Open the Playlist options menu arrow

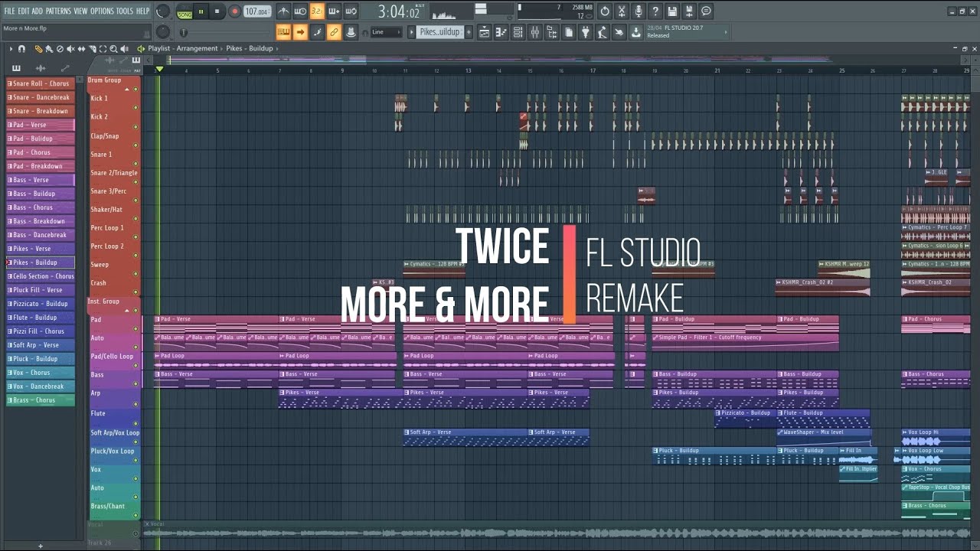(11, 49)
